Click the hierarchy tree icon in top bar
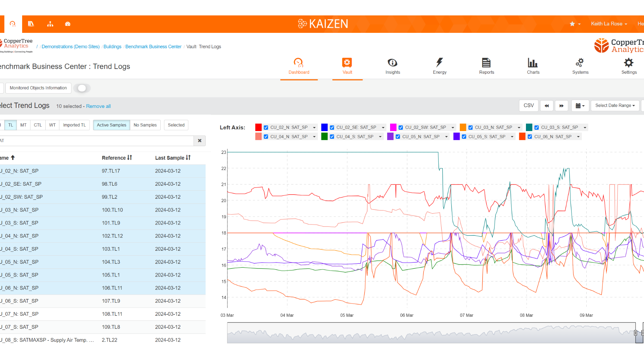 click(x=50, y=24)
